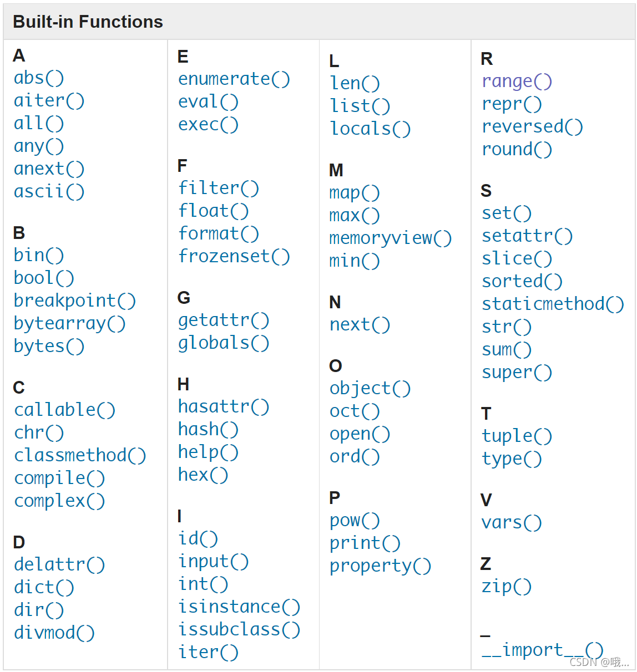Open the globals() link
This screenshot has width=637, height=672.
pyautogui.click(x=224, y=343)
